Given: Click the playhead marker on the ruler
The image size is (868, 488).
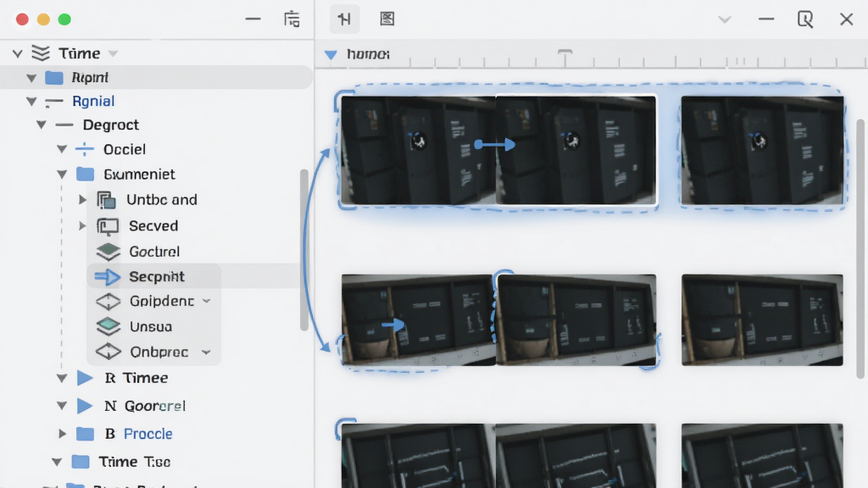Looking at the screenshot, I should click(565, 57).
